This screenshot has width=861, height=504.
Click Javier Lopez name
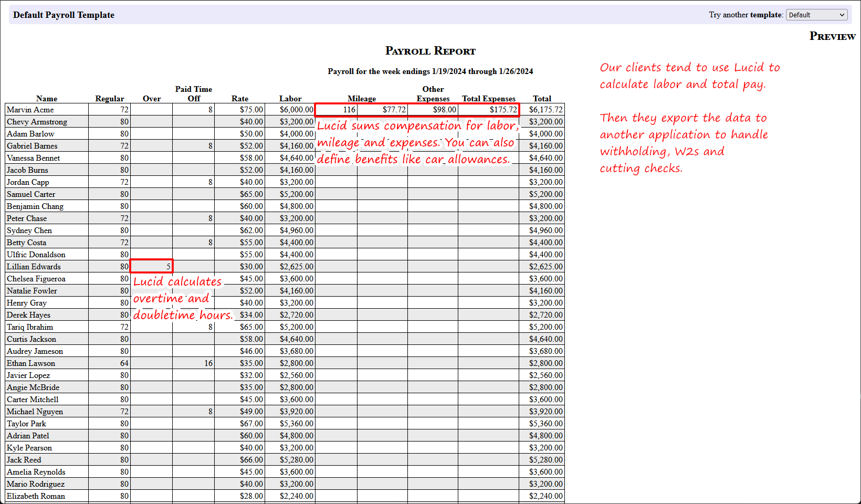(x=47, y=375)
